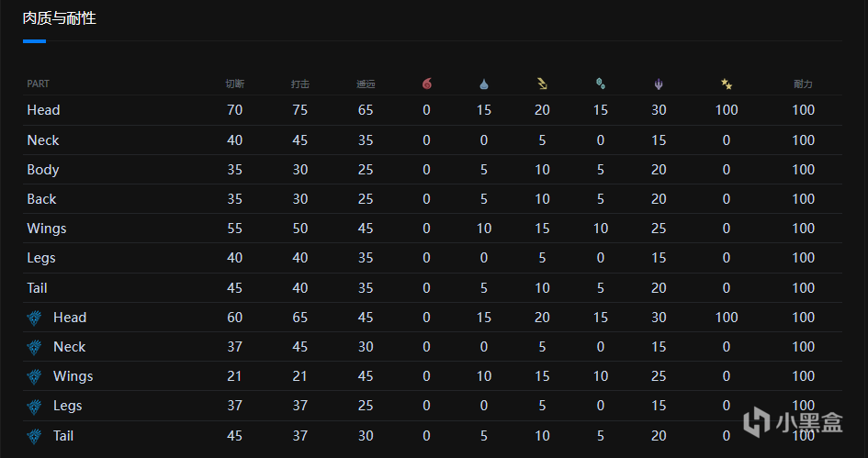Click the blue icon beside second Neck row
The image size is (868, 458).
click(35, 347)
